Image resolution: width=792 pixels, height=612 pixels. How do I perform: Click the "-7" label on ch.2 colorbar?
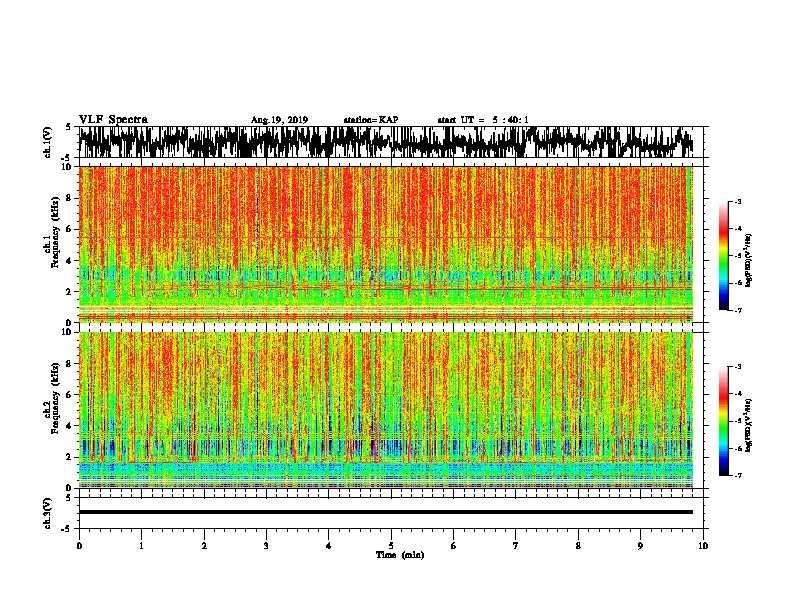tap(738, 475)
